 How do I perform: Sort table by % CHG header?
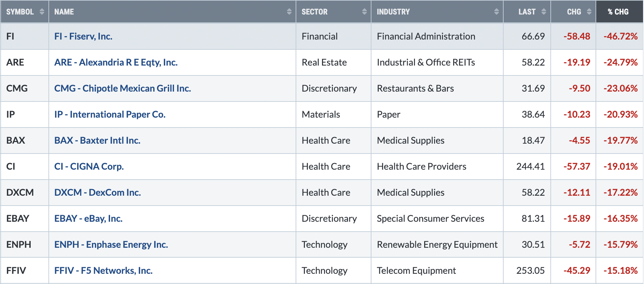618,12
